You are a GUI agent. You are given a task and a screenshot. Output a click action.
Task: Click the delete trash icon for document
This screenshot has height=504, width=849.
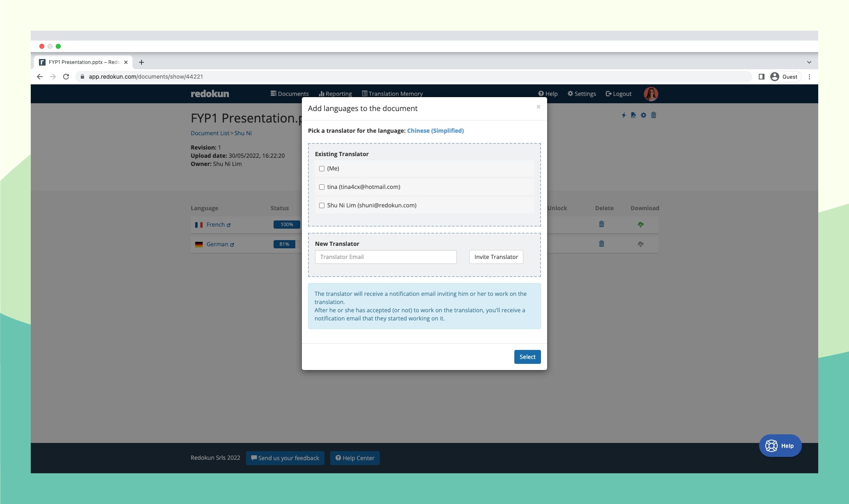point(654,115)
